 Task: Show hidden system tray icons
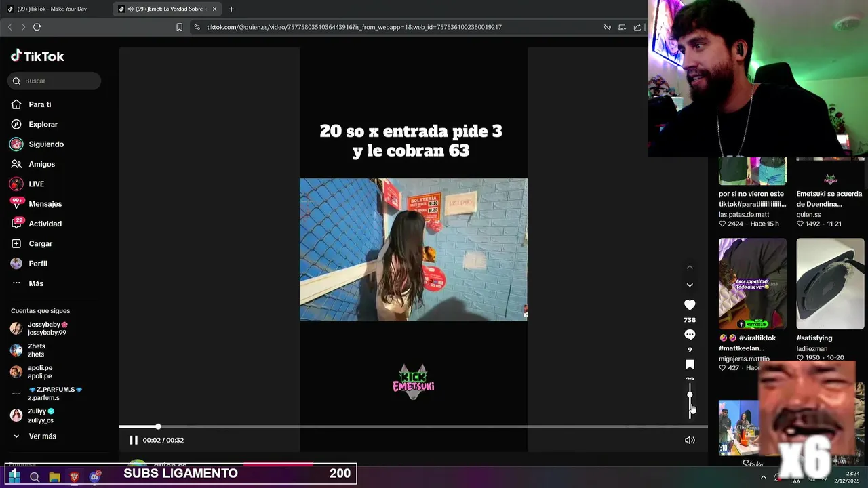(x=764, y=477)
